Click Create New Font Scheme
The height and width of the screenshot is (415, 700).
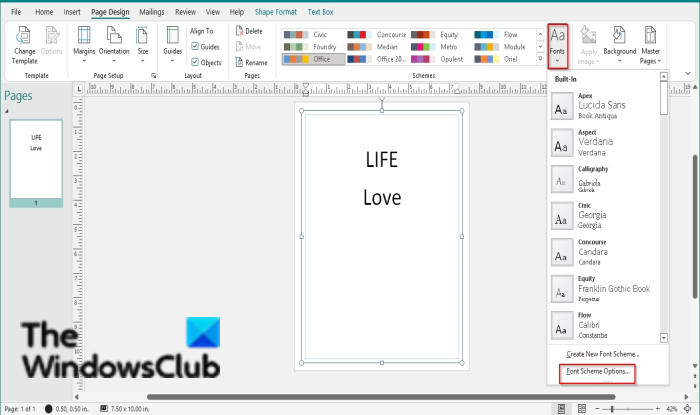click(x=603, y=354)
